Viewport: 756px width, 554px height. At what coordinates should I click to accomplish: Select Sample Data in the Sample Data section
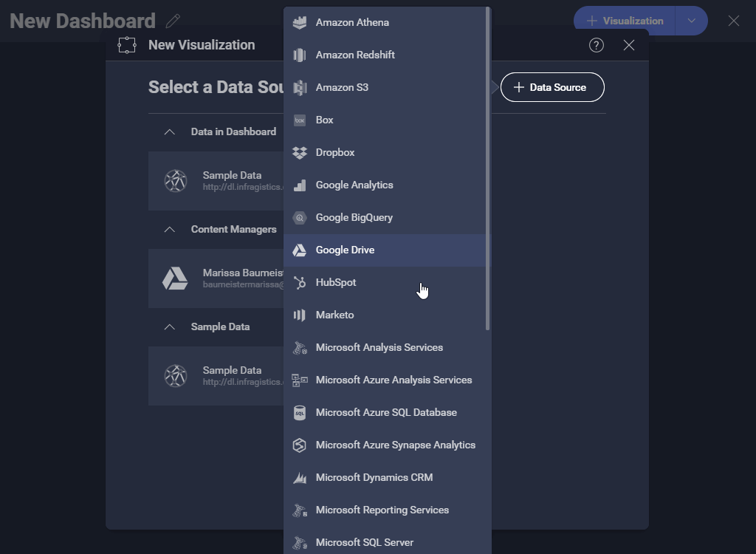[216, 376]
